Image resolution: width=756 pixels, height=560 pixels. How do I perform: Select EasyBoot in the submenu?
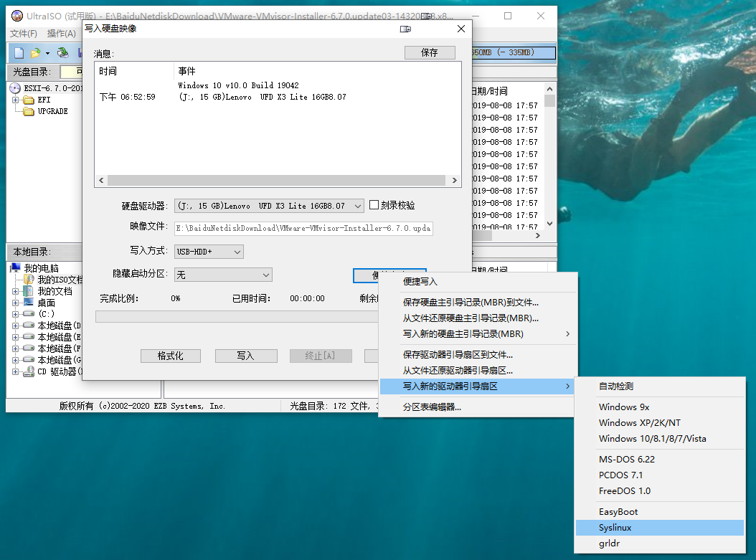[x=660, y=512]
